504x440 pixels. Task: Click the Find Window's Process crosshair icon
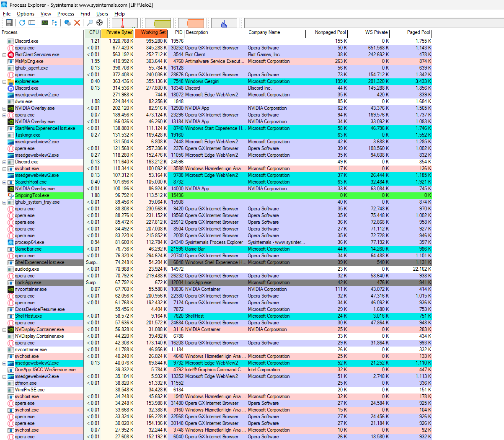[x=99, y=23]
